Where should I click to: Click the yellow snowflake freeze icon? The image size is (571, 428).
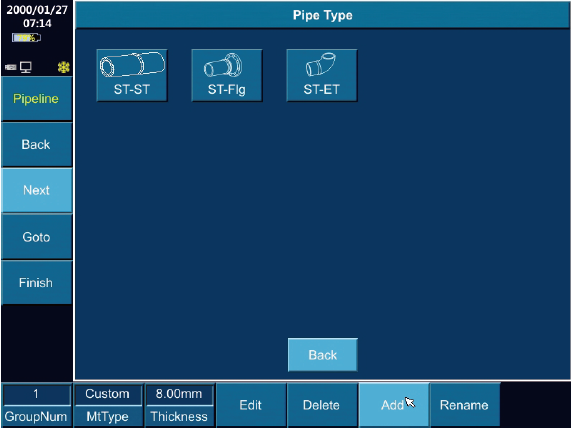[x=64, y=67]
